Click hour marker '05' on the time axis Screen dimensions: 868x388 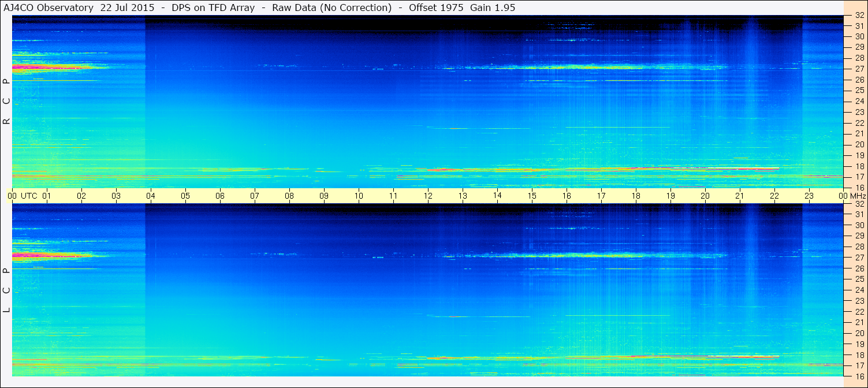pyautogui.click(x=185, y=196)
